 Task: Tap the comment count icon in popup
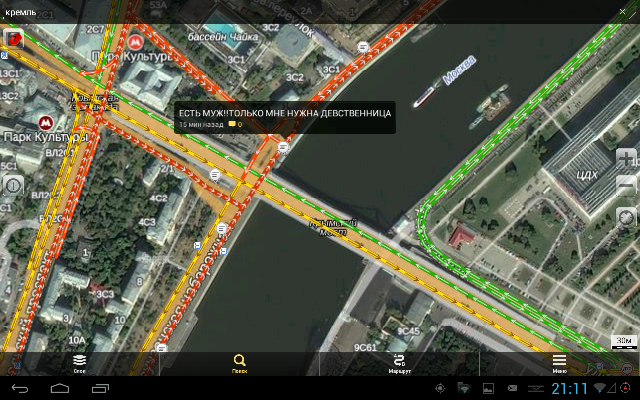click(235, 125)
